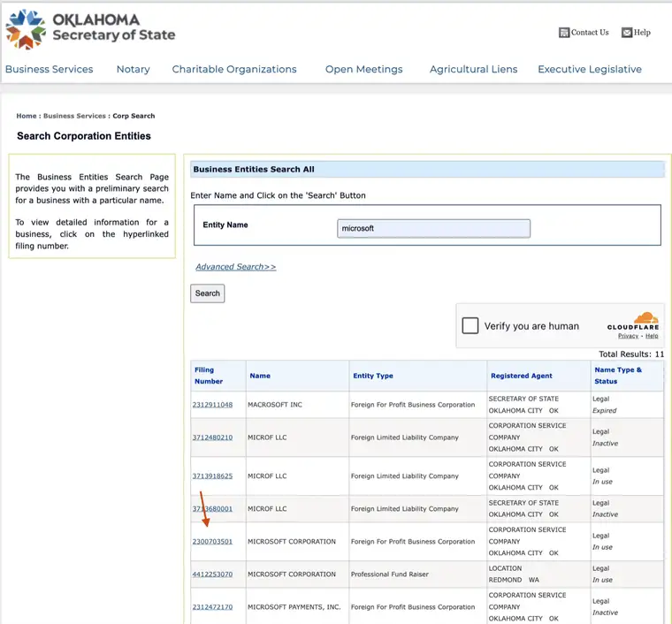Click the Help link in header
Image resolution: width=672 pixels, height=624 pixels.
coord(642,33)
